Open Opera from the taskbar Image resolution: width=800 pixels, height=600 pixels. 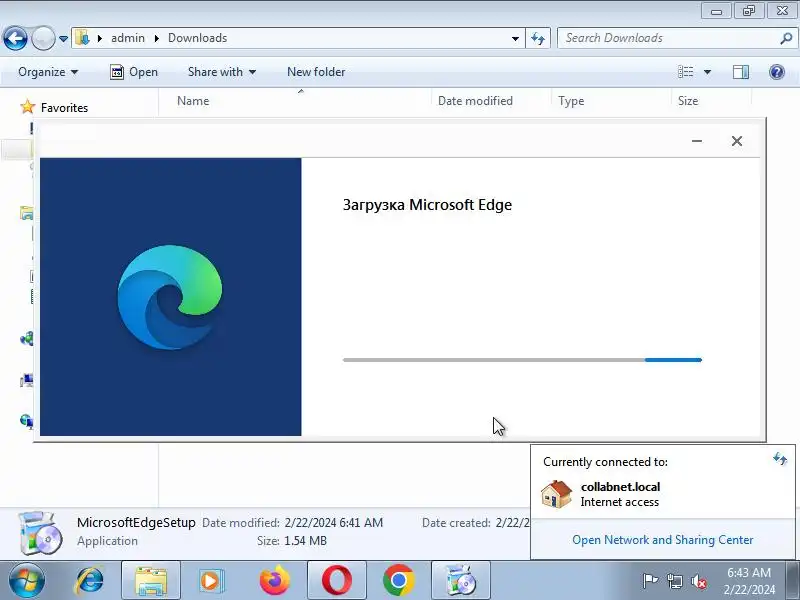click(x=337, y=581)
